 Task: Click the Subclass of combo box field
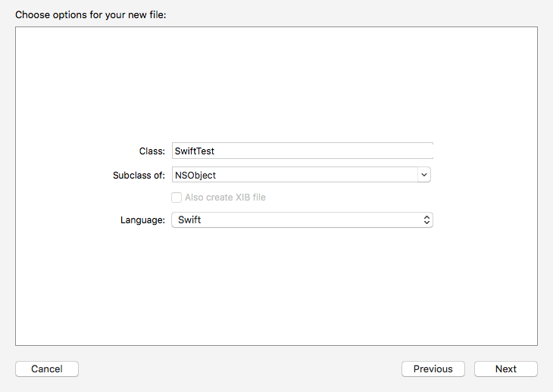click(295, 175)
